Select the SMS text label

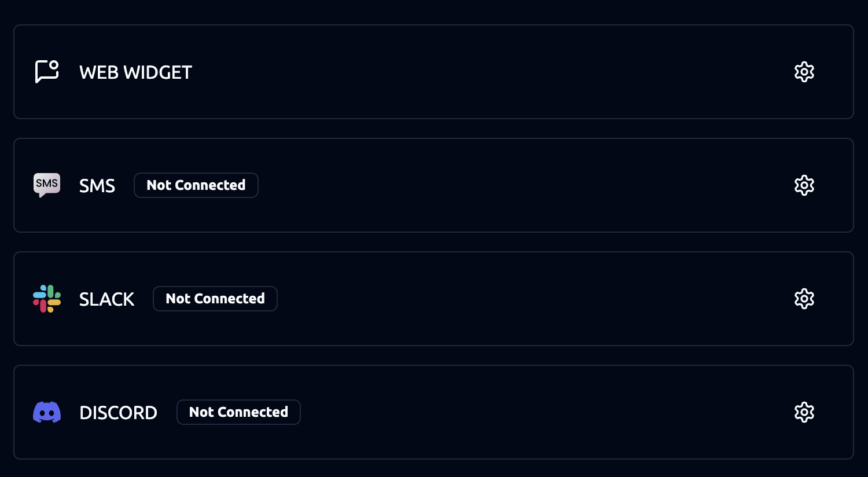97,186
